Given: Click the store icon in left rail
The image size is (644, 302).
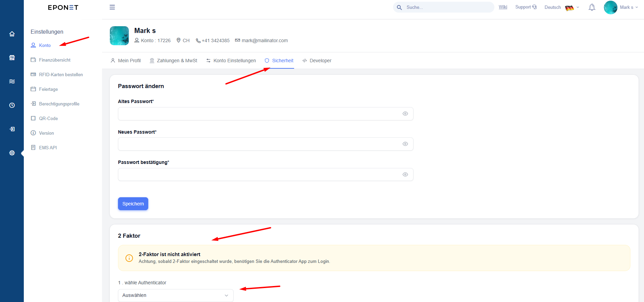Looking at the screenshot, I should (x=12, y=58).
